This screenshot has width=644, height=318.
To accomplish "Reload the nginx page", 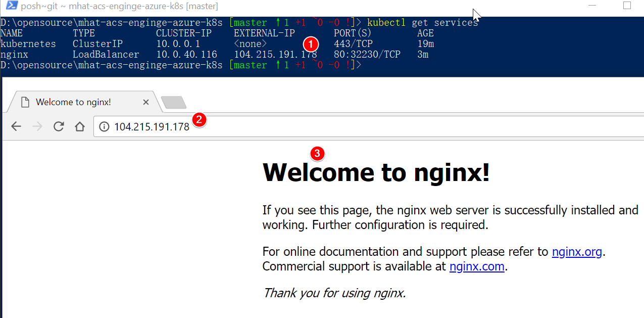I will point(59,126).
